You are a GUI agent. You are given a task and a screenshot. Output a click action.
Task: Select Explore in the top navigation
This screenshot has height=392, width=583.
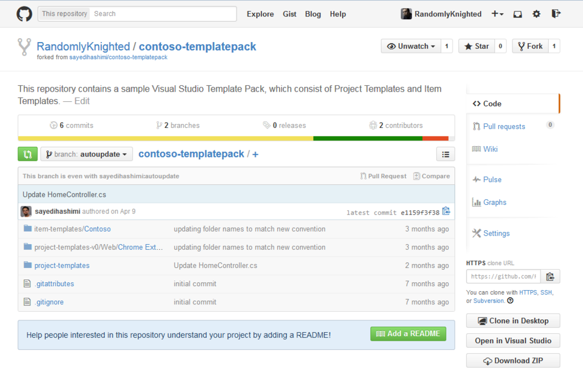coord(260,14)
